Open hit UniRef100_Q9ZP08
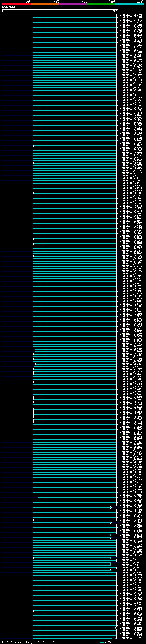 click(x=131, y=15)
